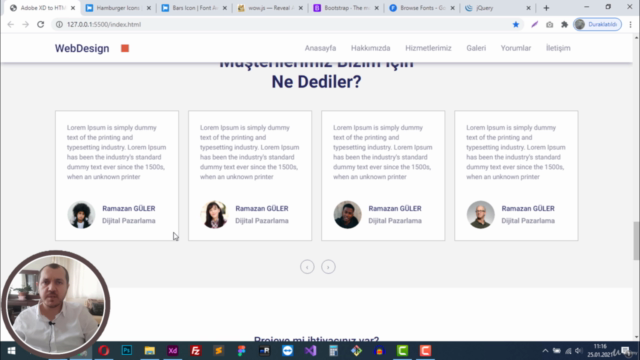Click the volume icon in system tray
Viewport: 640px width, 360px height.
pyautogui.click(x=578, y=351)
